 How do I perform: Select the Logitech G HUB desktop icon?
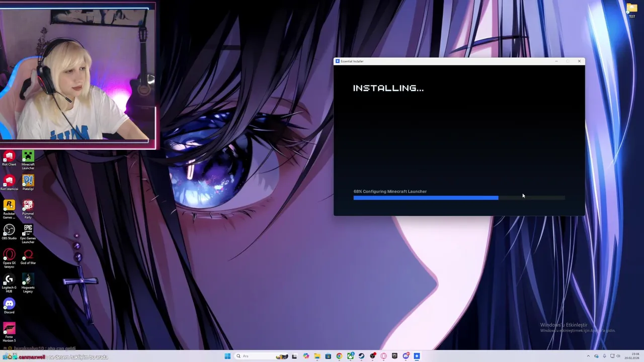click(x=9, y=283)
